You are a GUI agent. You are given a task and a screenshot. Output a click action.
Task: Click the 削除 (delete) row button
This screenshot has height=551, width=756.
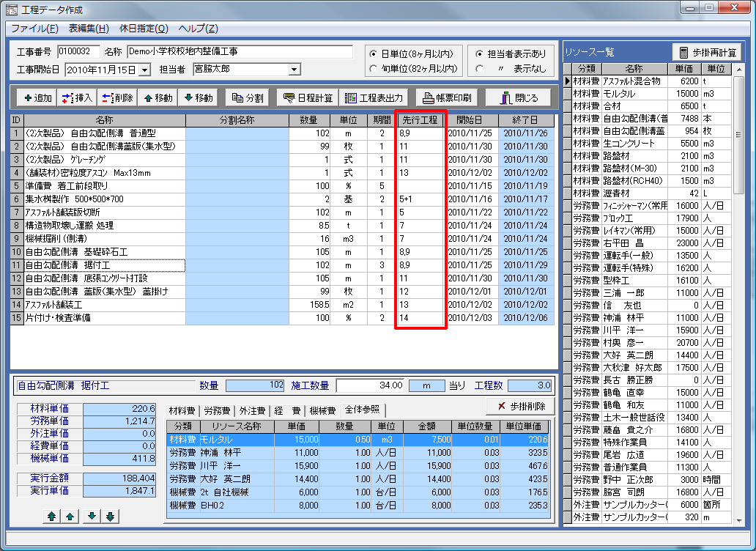pos(116,97)
